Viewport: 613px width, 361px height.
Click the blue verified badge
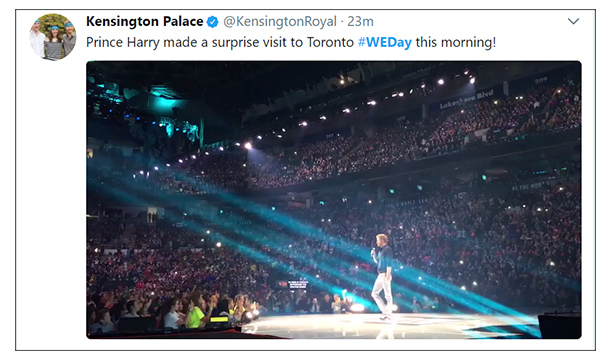point(212,22)
